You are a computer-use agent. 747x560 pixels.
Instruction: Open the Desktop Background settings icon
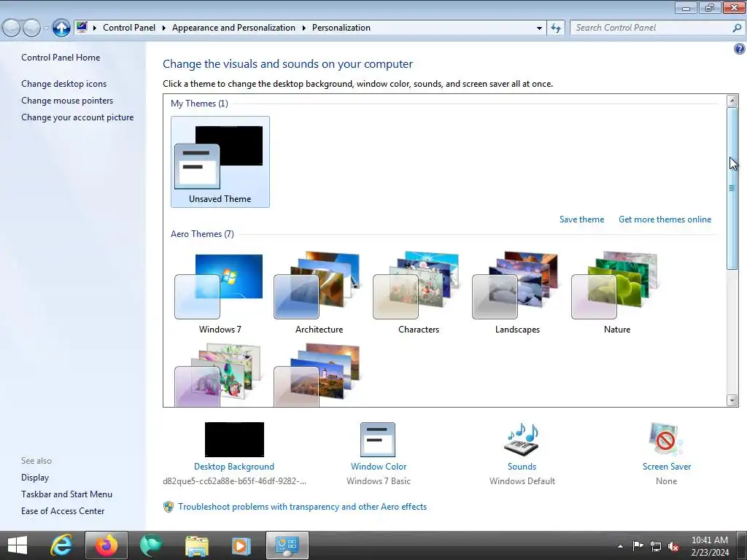tap(234, 439)
